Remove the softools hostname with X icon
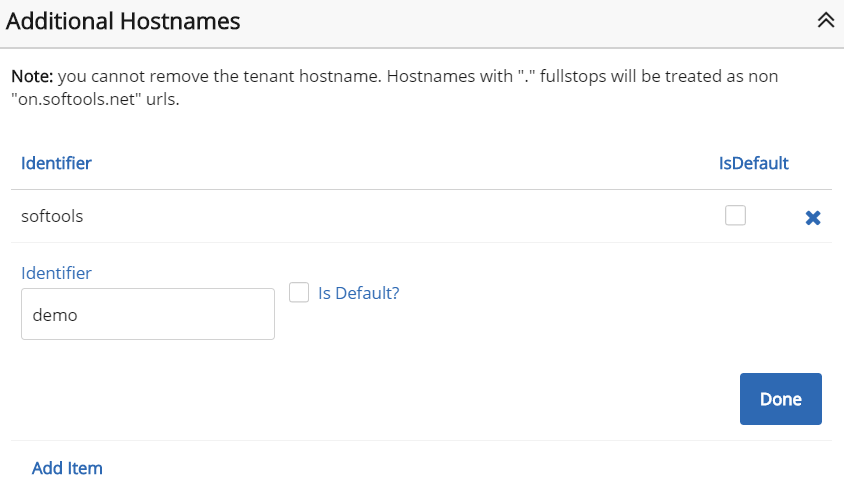Screen dimensions: 844x488 (813, 217)
